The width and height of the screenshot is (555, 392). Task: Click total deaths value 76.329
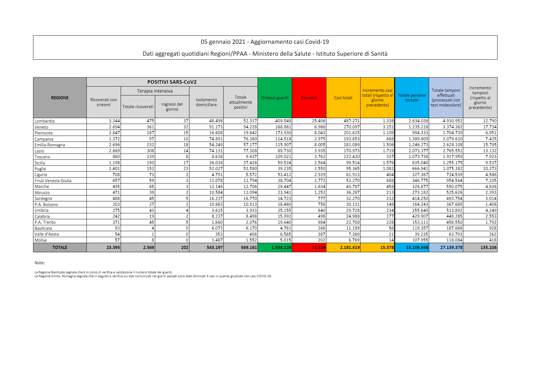pyautogui.click(x=318, y=248)
